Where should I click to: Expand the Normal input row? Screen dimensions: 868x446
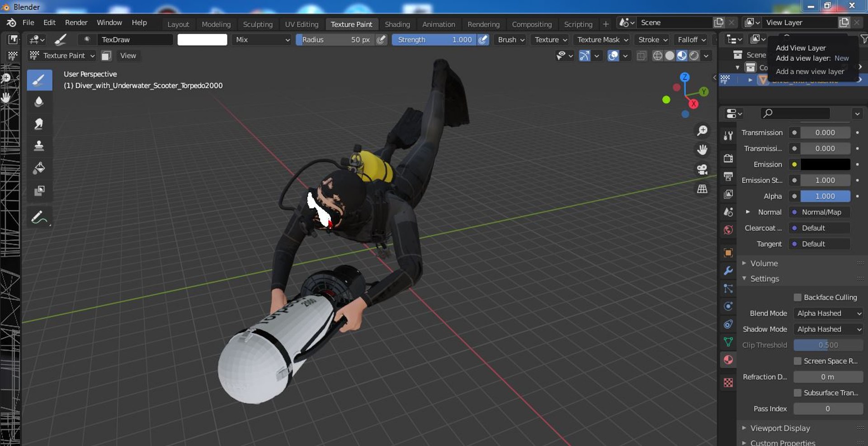click(x=748, y=212)
